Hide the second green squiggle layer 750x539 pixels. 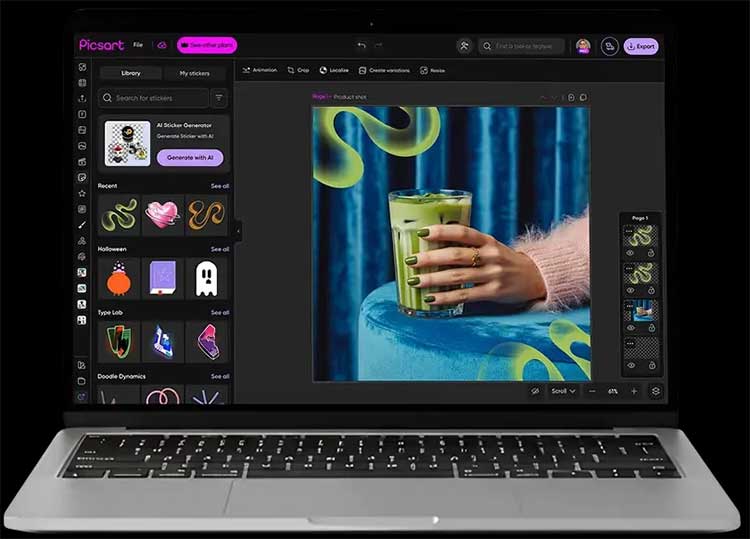pyautogui.click(x=630, y=290)
